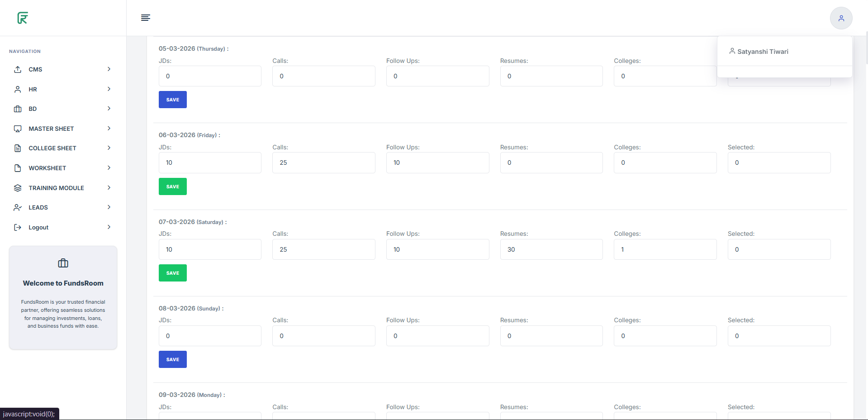The height and width of the screenshot is (420, 868).
Task: Click the JDs field for Thursday 05-03-2026
Action: [210, 76]
